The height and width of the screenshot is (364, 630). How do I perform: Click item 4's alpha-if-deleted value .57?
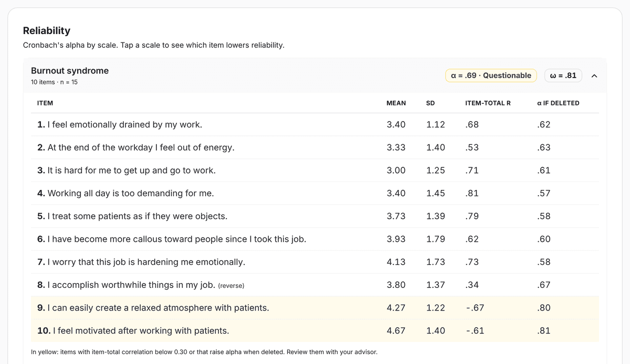pos(544,194)
